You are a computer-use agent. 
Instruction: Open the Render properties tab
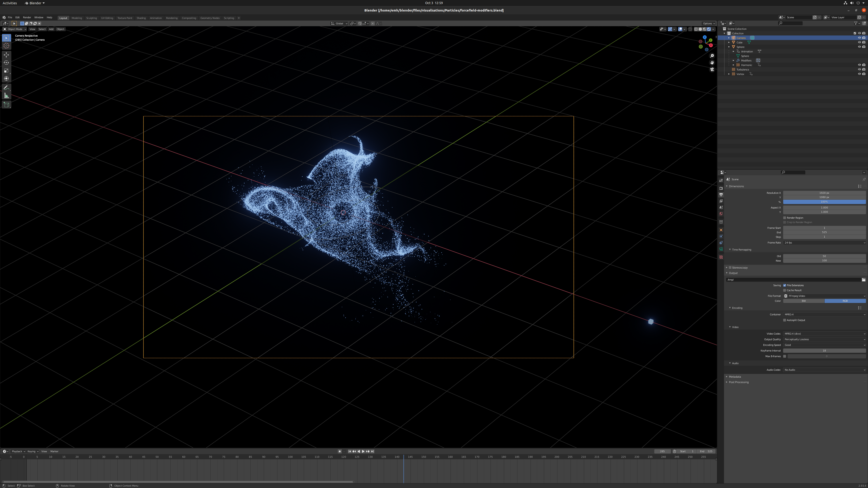[x=721, y=188]
